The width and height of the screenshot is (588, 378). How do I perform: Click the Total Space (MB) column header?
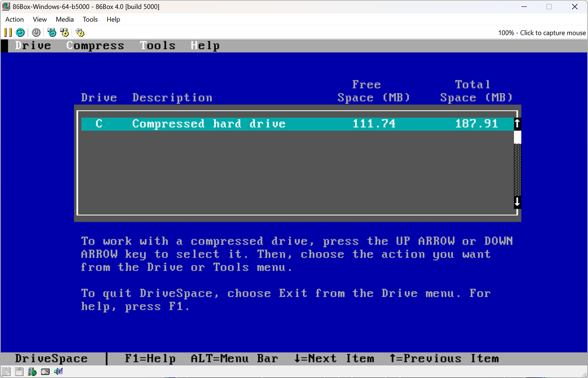[x=476, y=91]
